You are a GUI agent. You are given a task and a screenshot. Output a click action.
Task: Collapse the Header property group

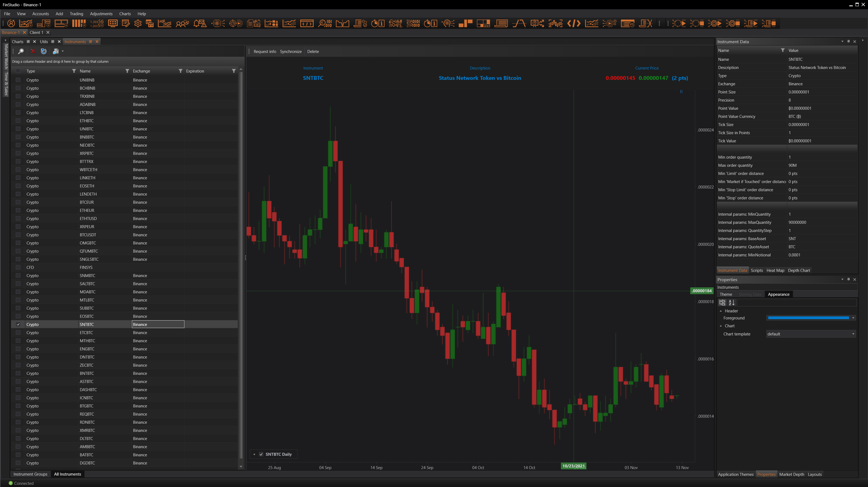[x=721, y=311]
